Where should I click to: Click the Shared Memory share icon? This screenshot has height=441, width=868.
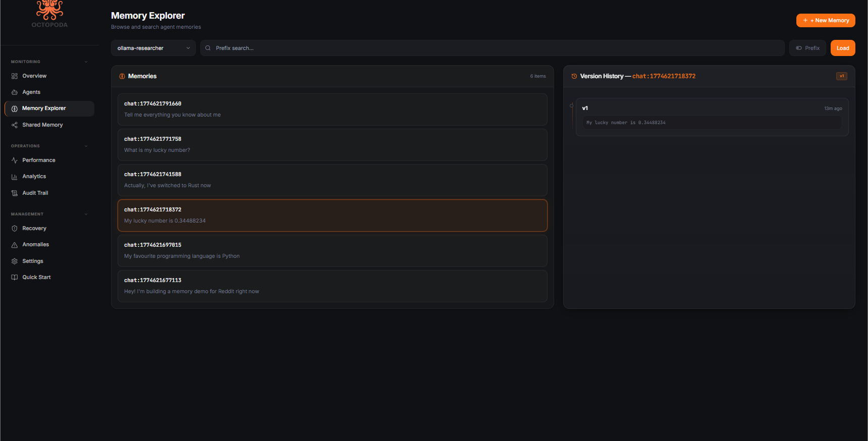[x=15, y=125]
